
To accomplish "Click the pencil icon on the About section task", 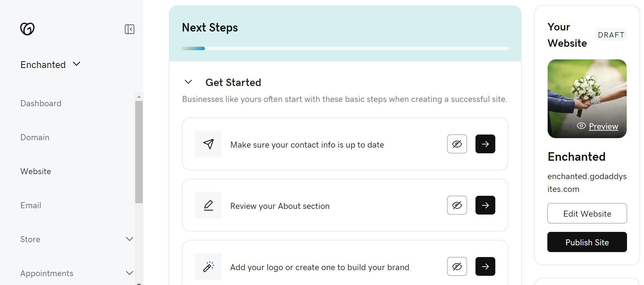I will [x=208, y=205].
